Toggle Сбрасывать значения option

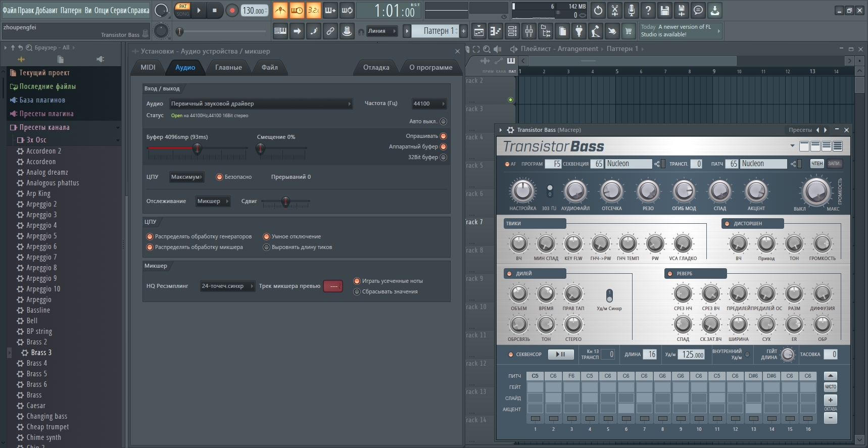click(357, 291)
